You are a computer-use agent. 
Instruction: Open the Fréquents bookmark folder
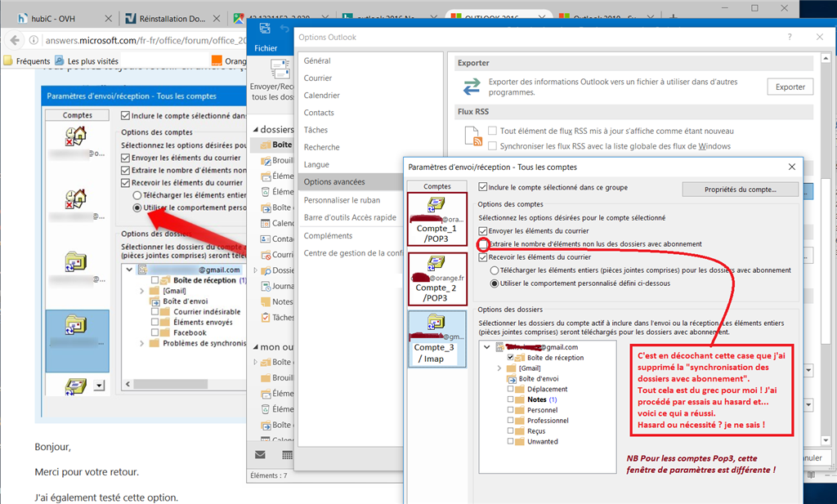click(28, 60)
